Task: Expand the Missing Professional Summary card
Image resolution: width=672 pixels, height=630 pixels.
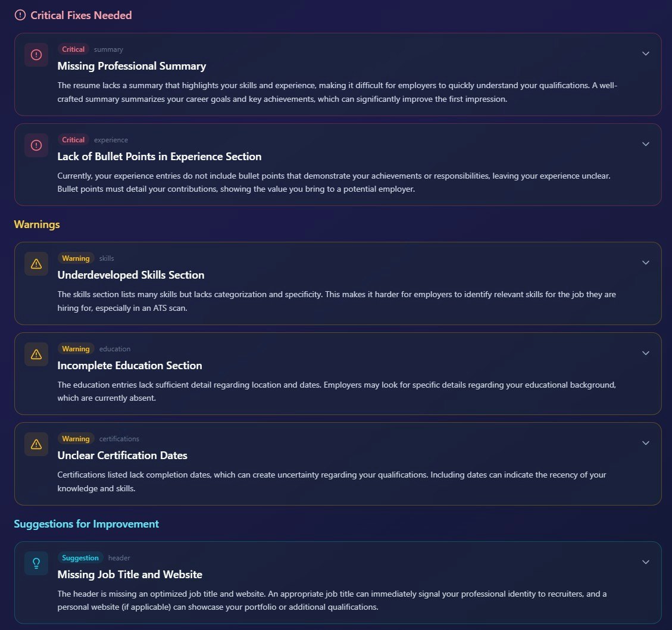Action: pyautogui.click(x=645, y=53)
